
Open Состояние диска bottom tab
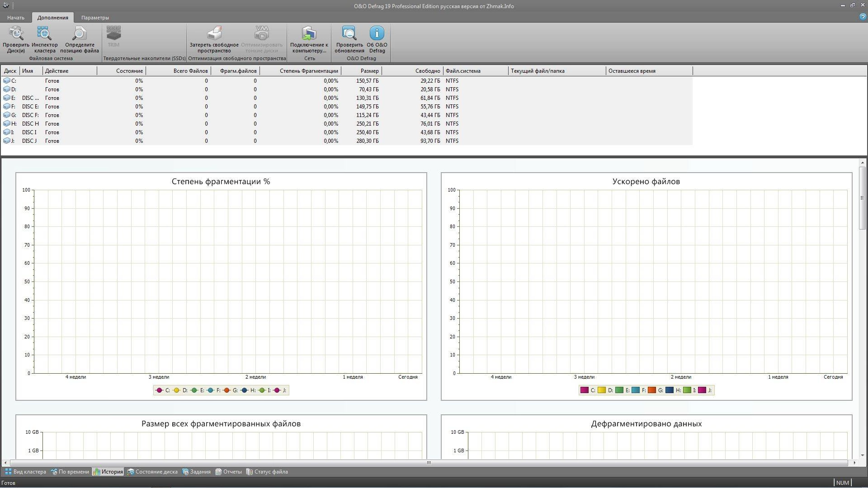point(152,472)
